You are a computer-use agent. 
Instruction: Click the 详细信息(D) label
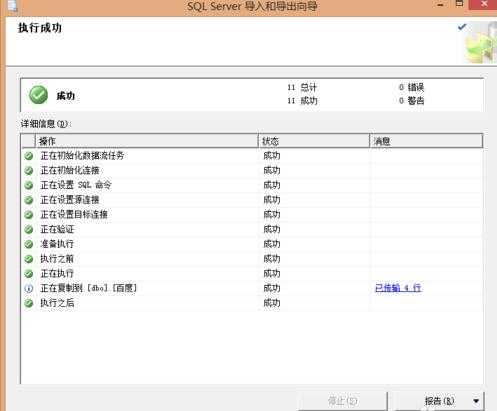(x=46, y=124)
